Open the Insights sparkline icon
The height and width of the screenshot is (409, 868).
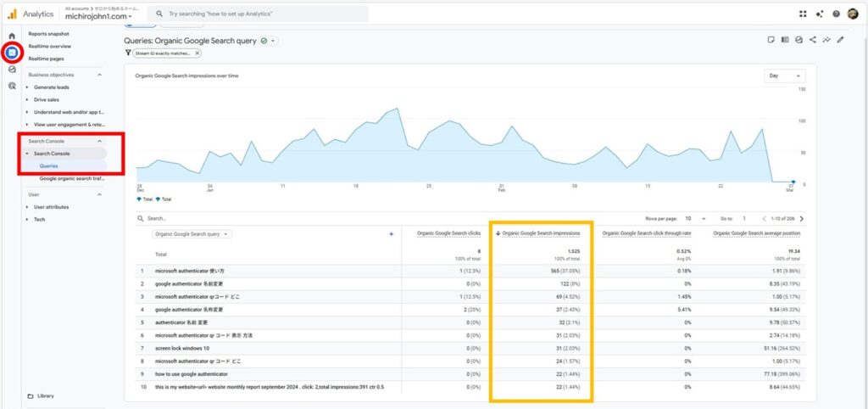click(x=826, y=39)
